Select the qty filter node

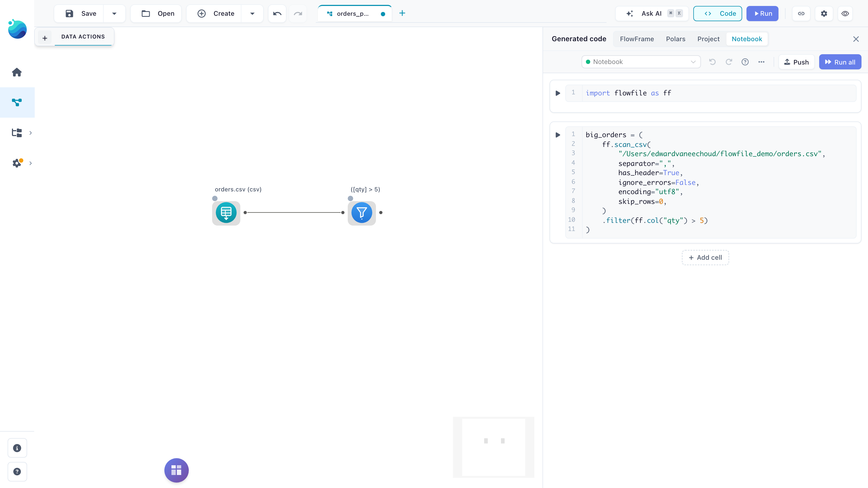pyautogui.click(x=362, y=213)
